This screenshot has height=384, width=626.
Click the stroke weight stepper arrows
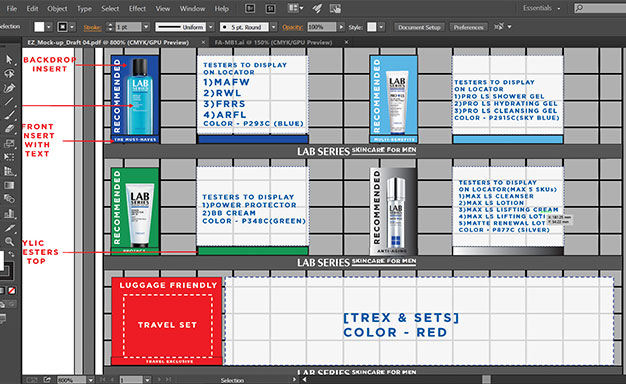tap(110, 27)
